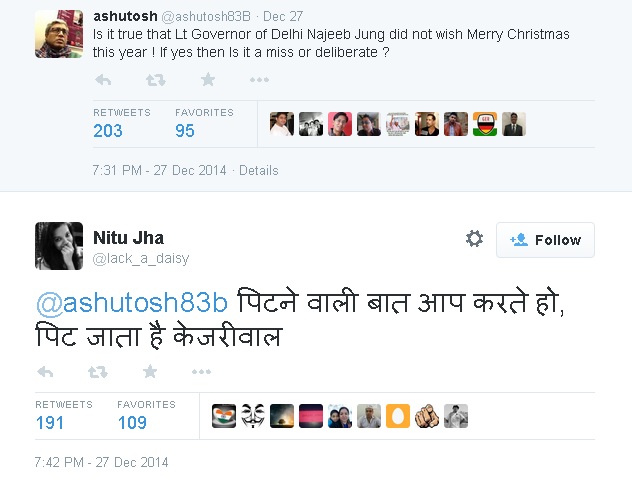
Task: Reply to Nitu Jha's tweet
Action: 44,372
